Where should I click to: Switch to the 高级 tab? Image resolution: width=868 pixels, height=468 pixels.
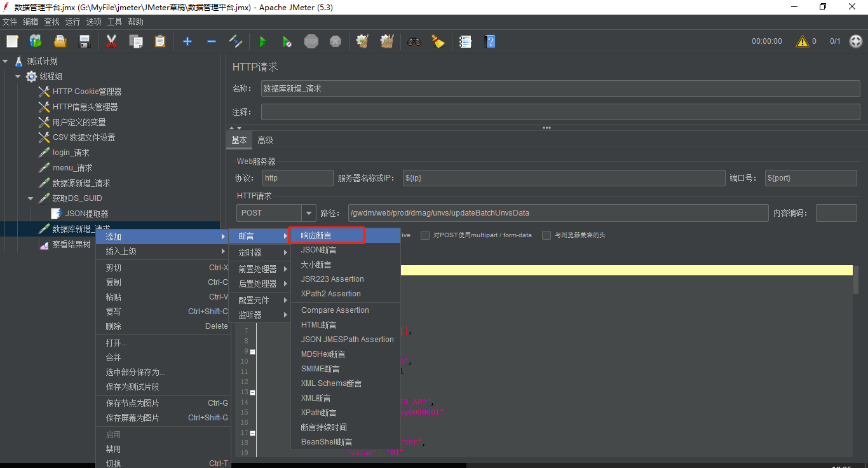coord(265,140)
